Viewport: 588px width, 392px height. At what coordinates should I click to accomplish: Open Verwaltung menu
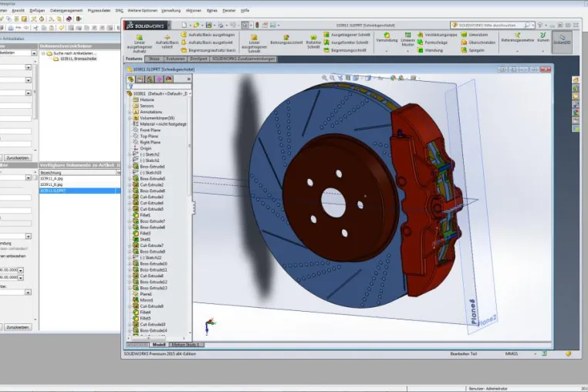pos(171,11)
